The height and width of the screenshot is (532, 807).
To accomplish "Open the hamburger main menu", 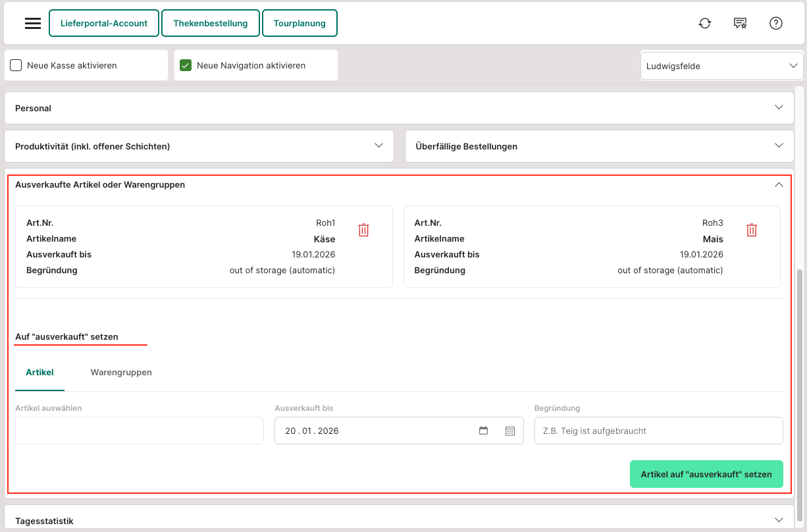I will pyautogui.click(x=33, y=24).
